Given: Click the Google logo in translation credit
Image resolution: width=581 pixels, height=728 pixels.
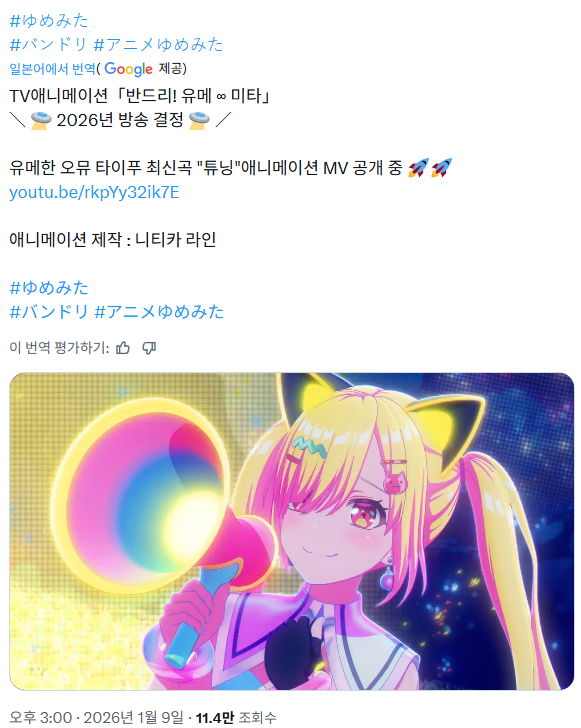Looking at the screenshot, I should click(128, 69).
